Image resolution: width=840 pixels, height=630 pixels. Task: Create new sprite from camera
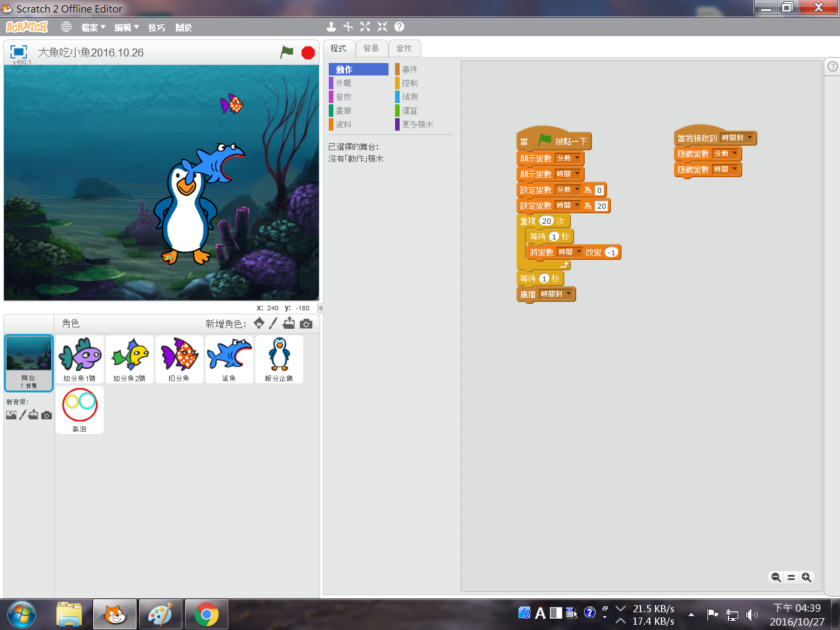click(306, 324)
